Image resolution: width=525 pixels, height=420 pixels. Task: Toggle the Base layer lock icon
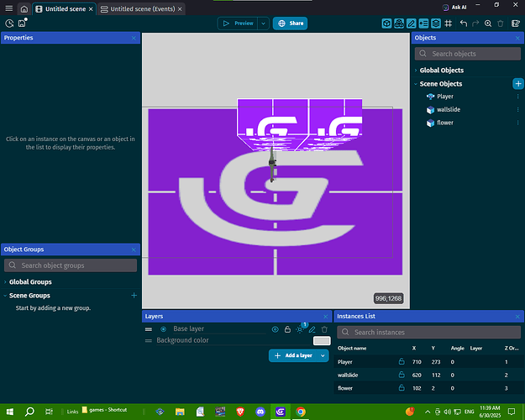coord(287,329)
